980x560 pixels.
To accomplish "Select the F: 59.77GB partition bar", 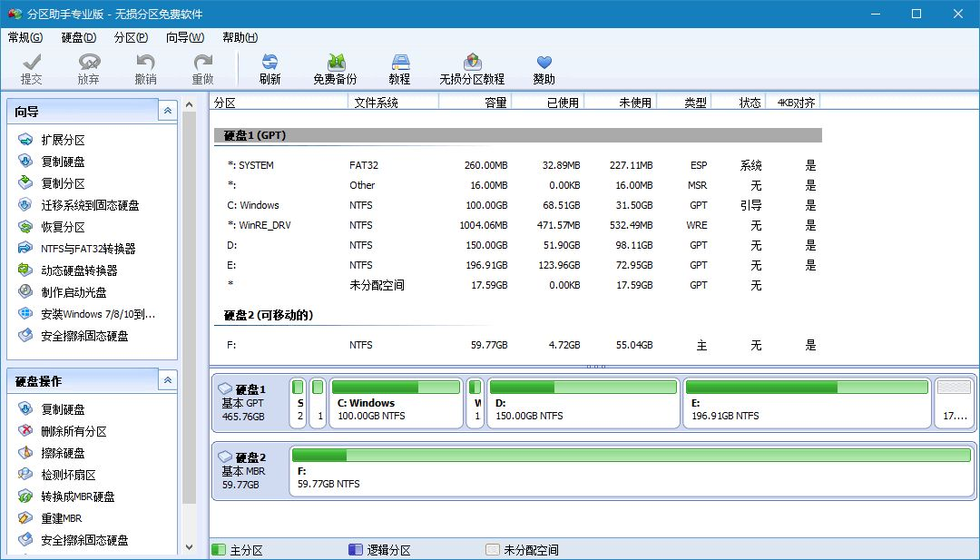I will tap(632, 471).
